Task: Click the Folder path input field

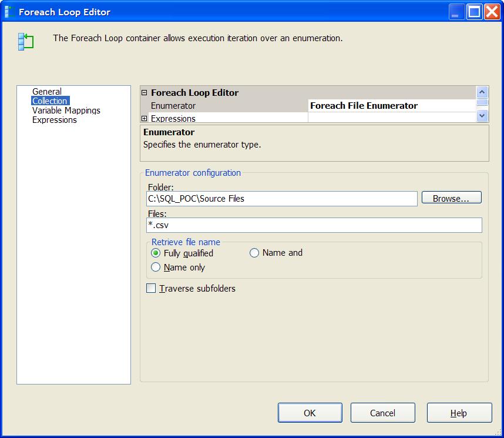Action: pyautogui.click(x=281, y=199)
